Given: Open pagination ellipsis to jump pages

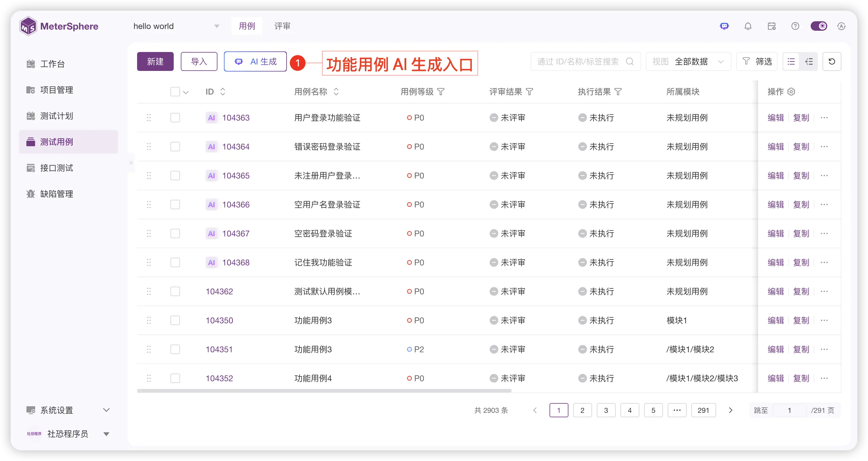Looking at the screenshot, I should [677, 410].
